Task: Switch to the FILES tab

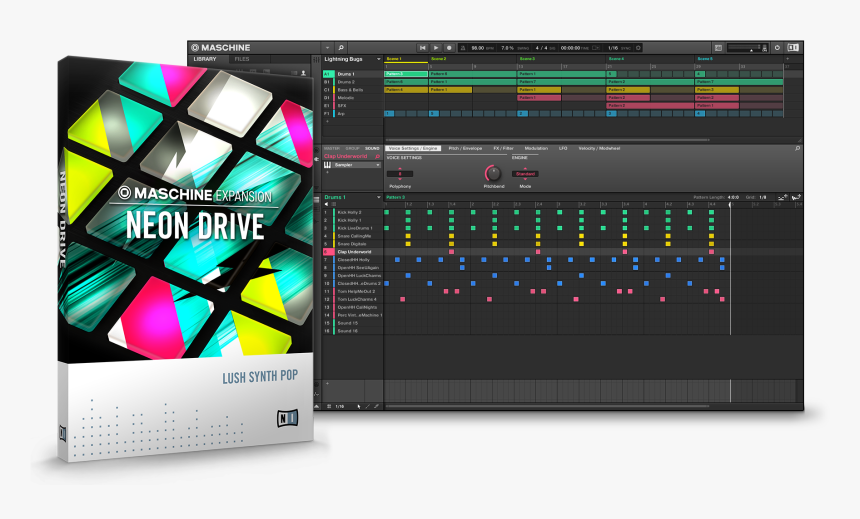Action: 242,59
